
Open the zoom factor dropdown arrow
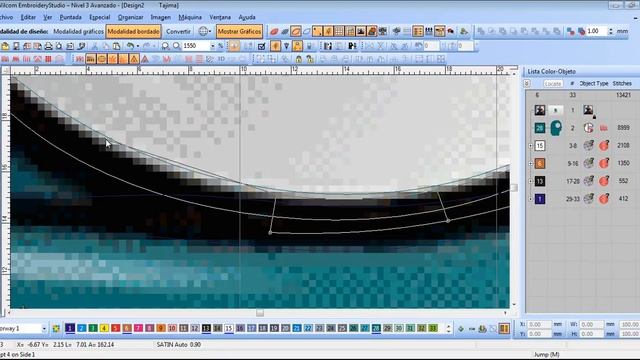point(212,46)
